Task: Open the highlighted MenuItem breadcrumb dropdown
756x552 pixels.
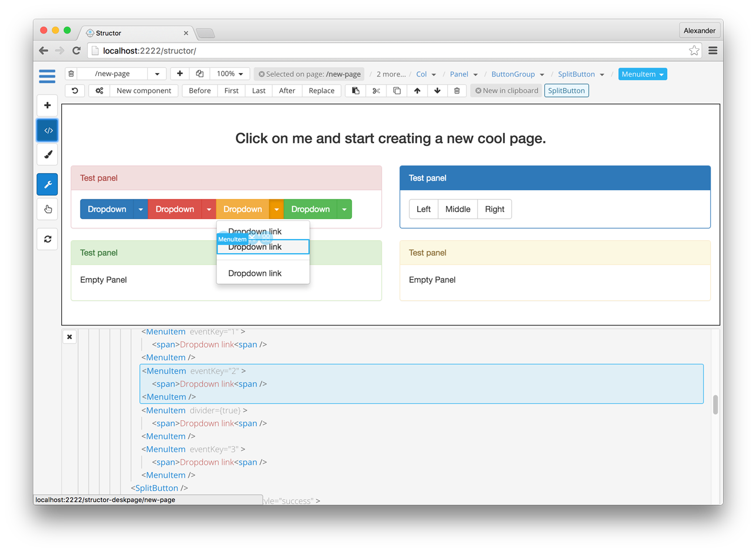Action: (642, 74)
